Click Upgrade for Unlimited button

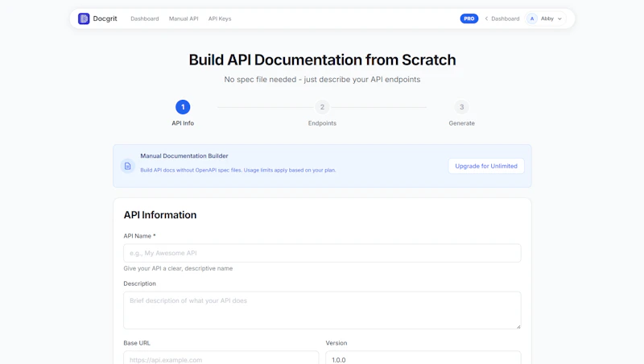click(x=486, y=166)
